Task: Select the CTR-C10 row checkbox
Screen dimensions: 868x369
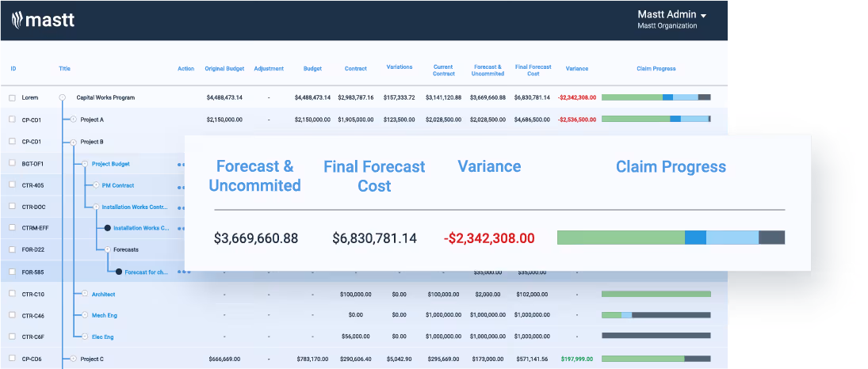Action: [x=12, y=294]
